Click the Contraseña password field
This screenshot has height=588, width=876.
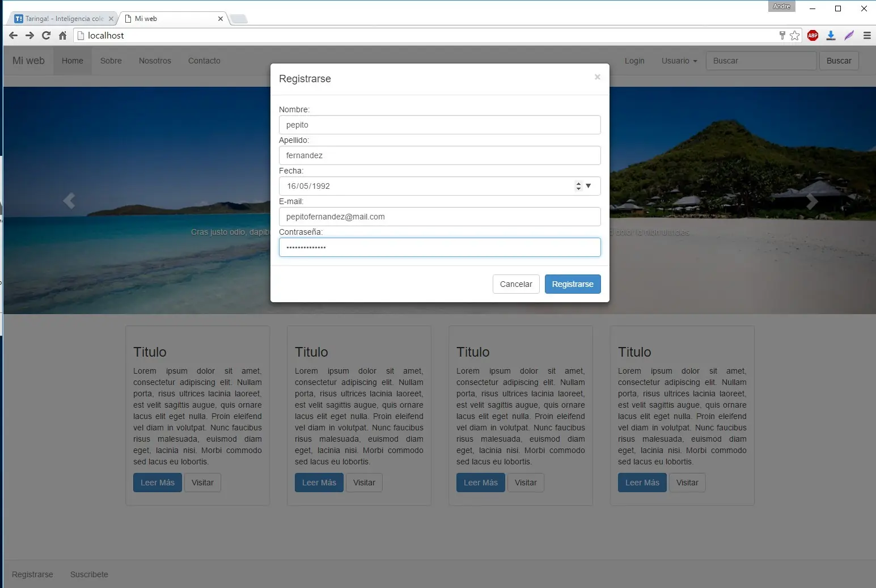(x=439, y=247)
